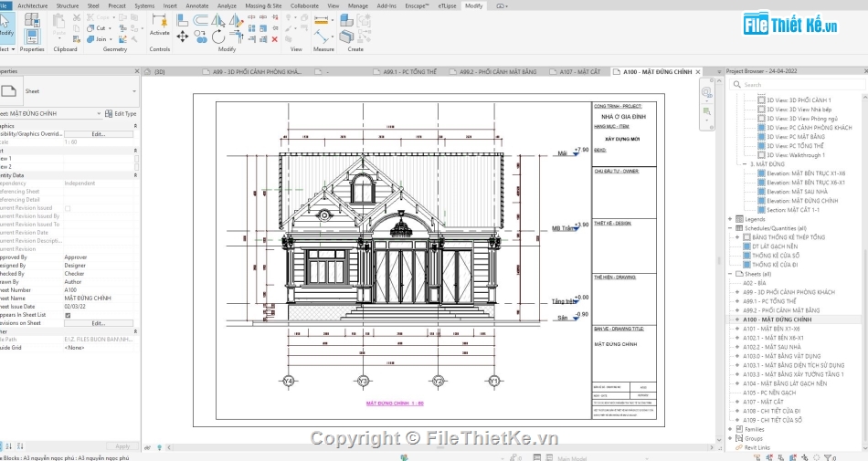The width and height of the screenshot is (868, 461).
Task: Click the Type Properties icon above Properties
Action: [32, 20]
